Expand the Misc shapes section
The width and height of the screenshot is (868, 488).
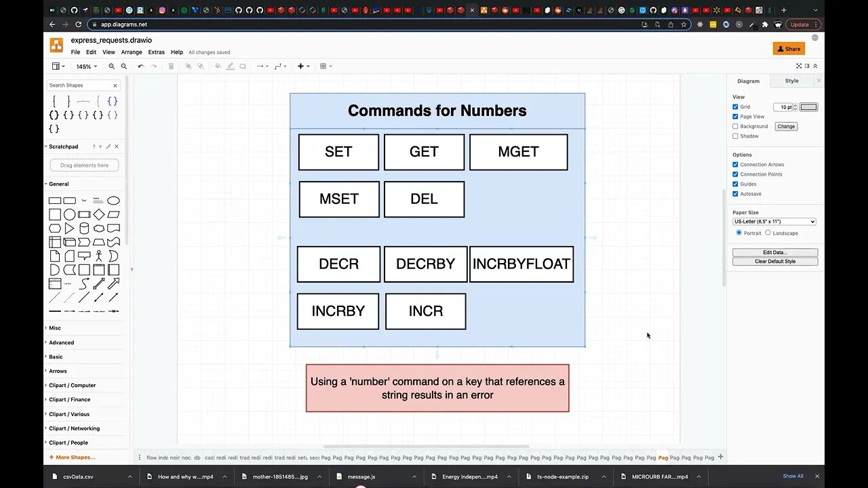(55, 328)
